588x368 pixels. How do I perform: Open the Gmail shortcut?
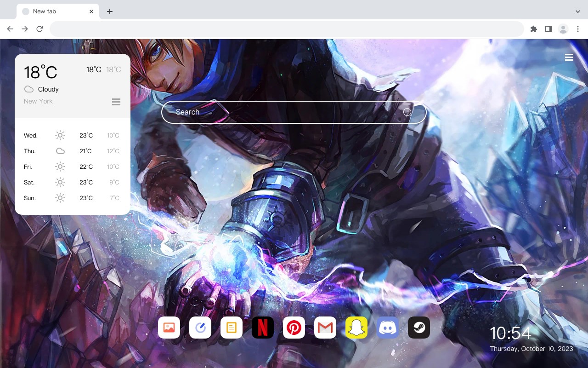[325, 328]
